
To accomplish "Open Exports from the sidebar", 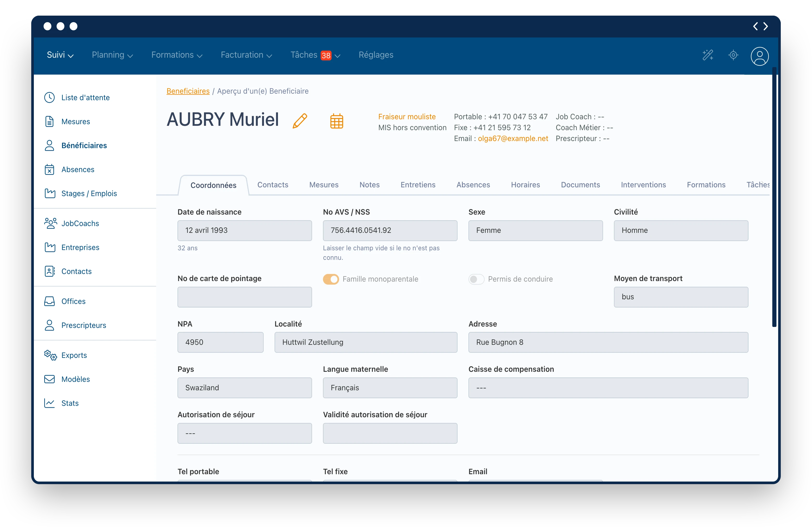I will pyautogui.click(x=74, y=355).
